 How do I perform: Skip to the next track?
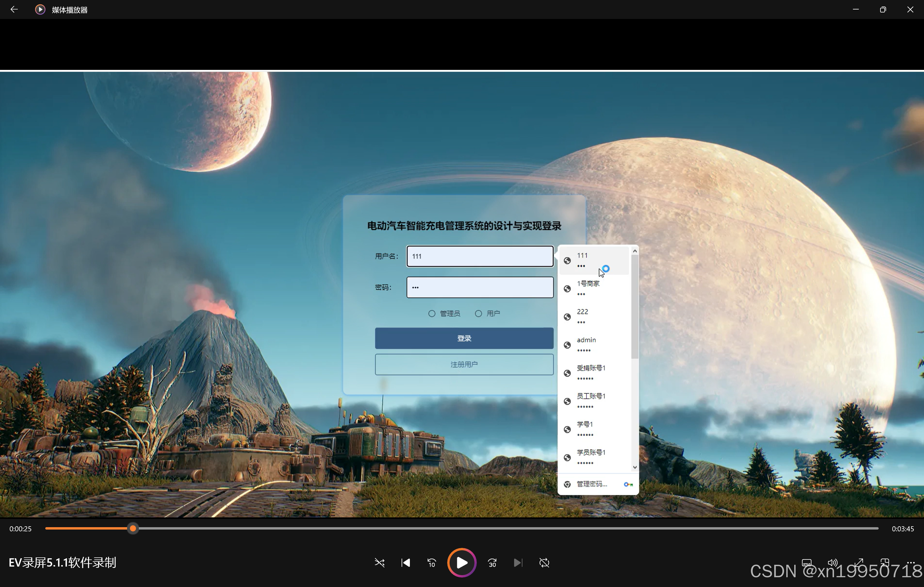point(518,563)
